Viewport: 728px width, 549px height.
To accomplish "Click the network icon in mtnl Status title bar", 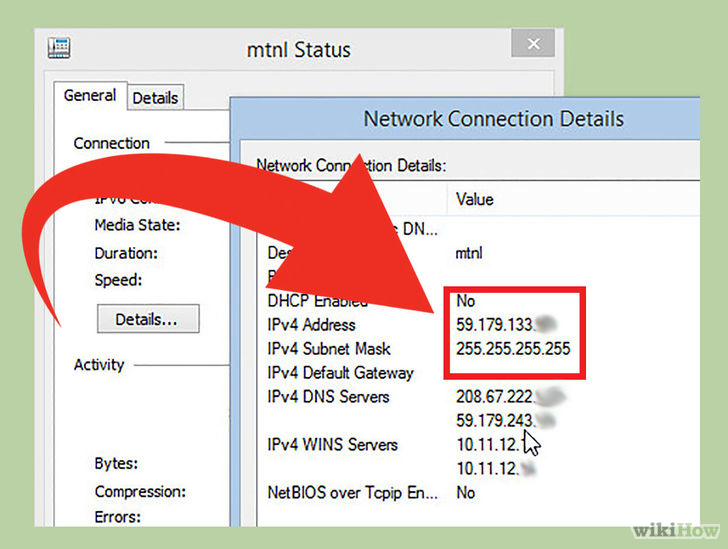I will (x=59, y=48).
